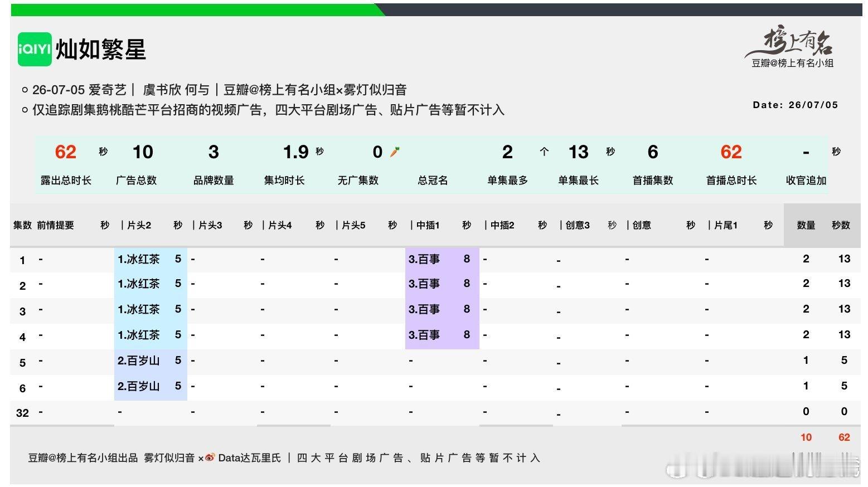
Task: Click the 单集最多 label
Action: point(507,181)
